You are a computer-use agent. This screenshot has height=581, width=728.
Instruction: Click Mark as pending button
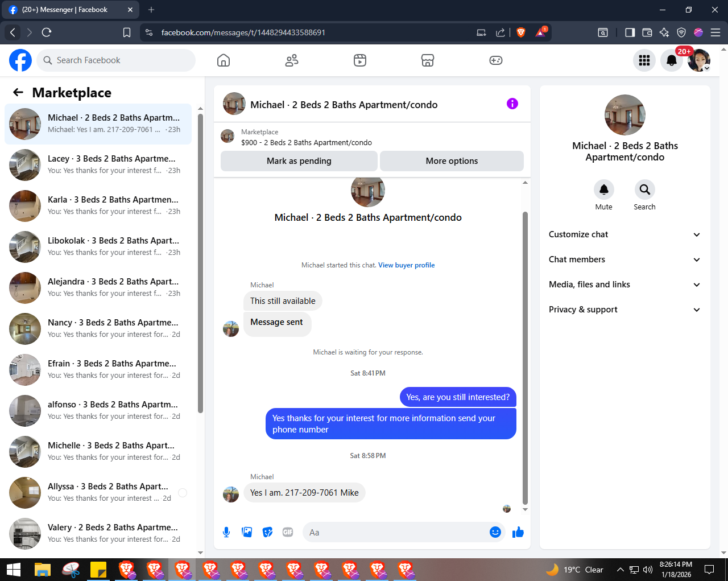[299, 161]
